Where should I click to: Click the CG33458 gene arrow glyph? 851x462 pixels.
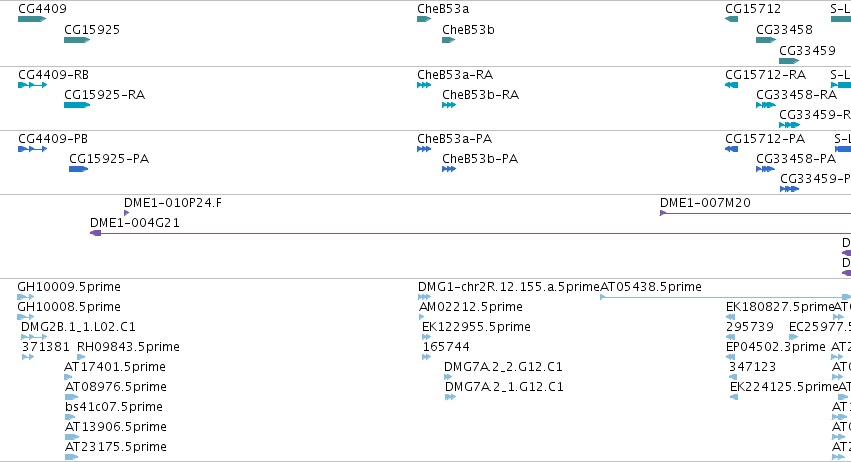[766, 40]
